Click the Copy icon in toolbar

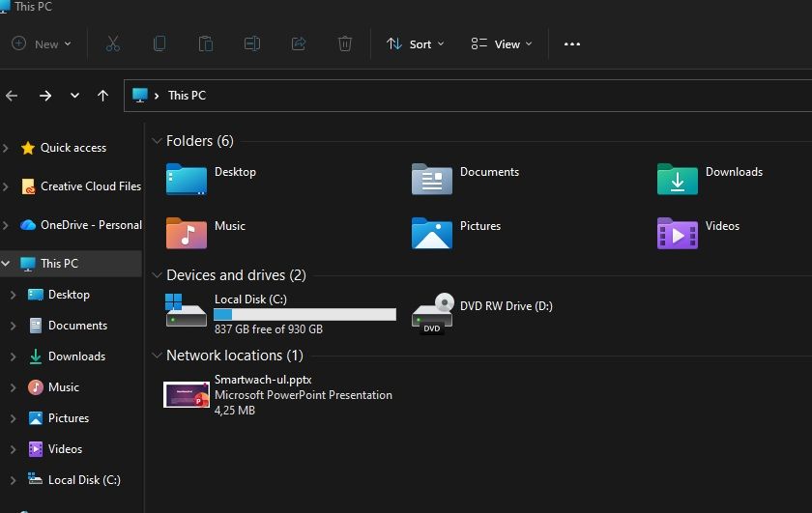[x=159, y=44]
